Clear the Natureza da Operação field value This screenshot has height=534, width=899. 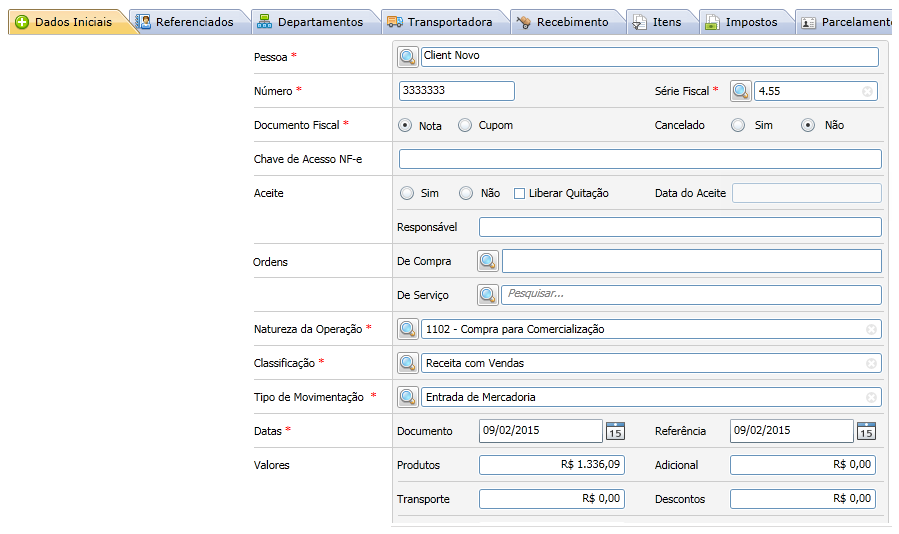(871, 329)
